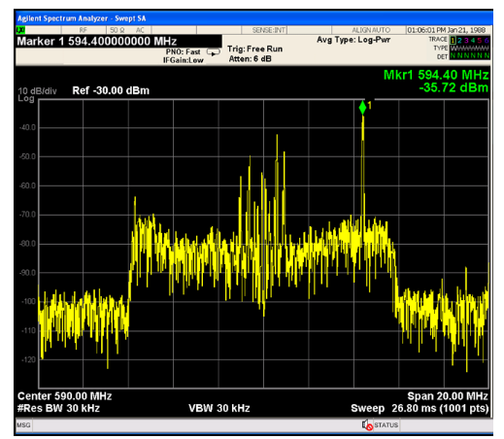This screenshot has width=504, height=439.
Task: Click the DET row of N indicators
Action: pos(469,56)
